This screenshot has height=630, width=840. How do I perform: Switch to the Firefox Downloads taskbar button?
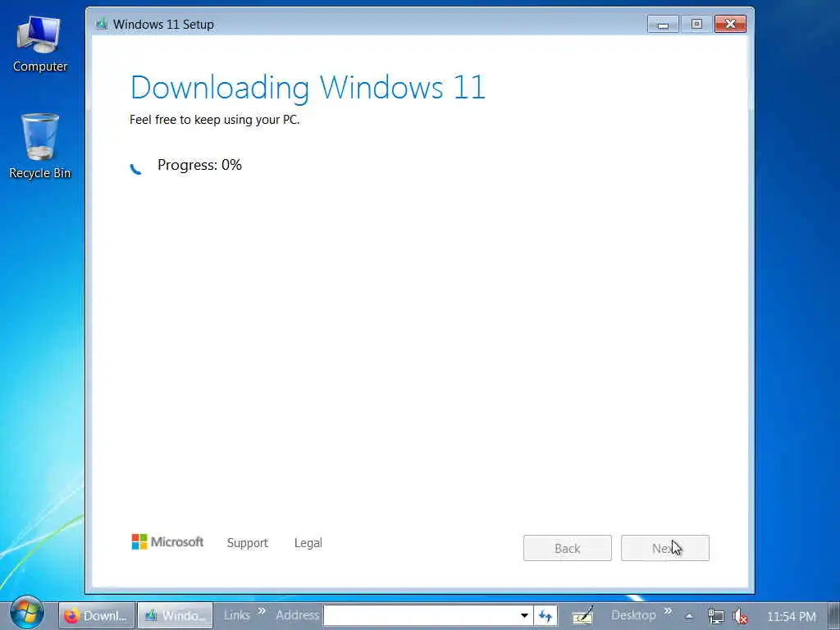[x=97, y=615]
